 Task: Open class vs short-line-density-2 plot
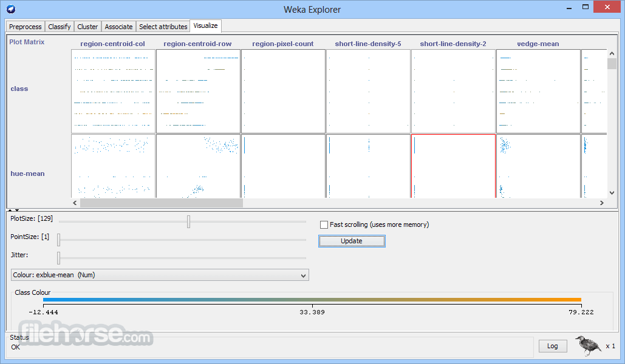[x=453, y=91]
